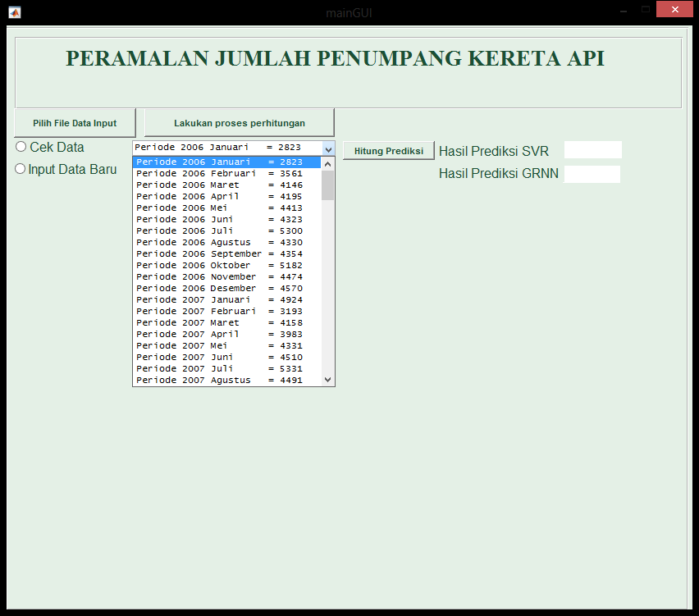Choose Periode 2006 Juli = 5300

[x=219, y=231]
